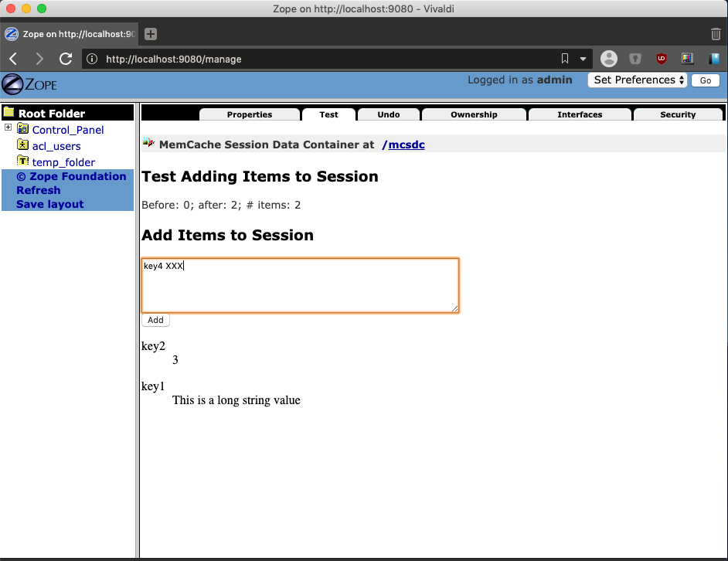Switch to the Security tab
This screenshot has height=561, width=728.
click(678, 114)
